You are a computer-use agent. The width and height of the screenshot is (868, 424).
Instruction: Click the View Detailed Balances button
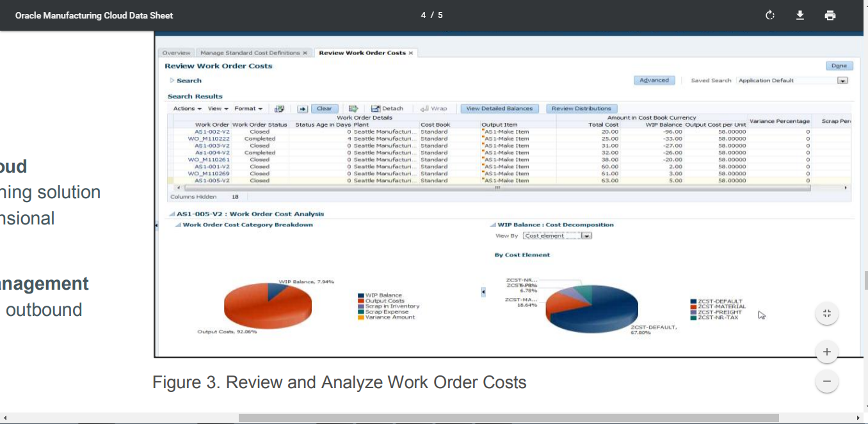(x=499, y=109)
